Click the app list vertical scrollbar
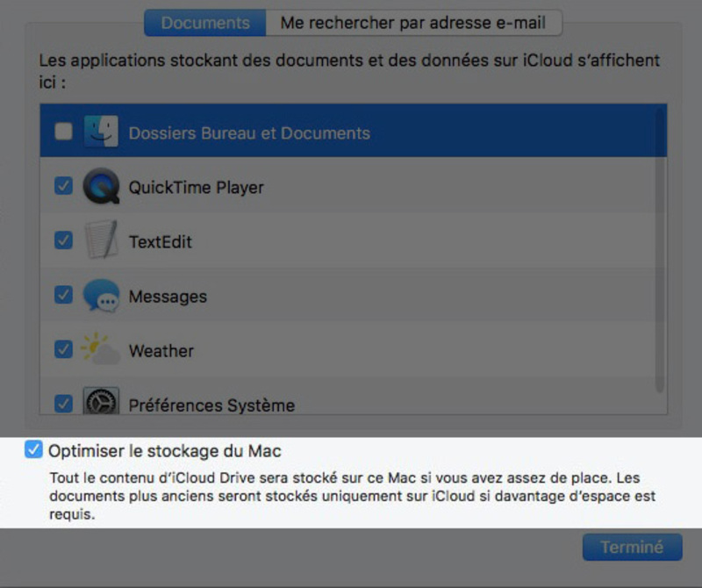702x588 pixels. coord(659,251)
